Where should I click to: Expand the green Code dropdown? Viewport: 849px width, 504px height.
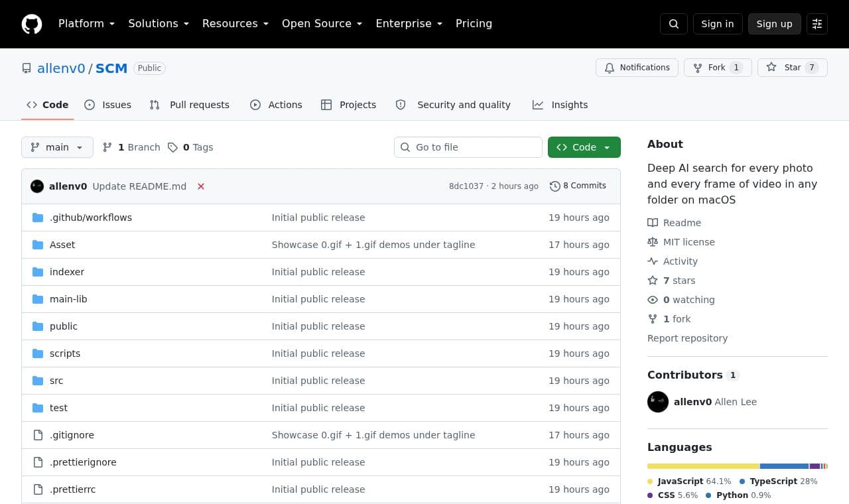click(x=584, y=147)
